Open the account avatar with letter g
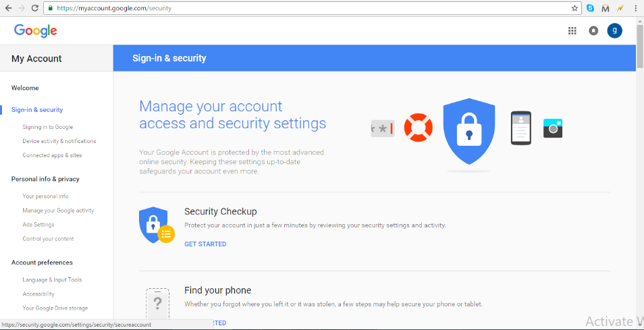This screenshot has width=644, height=330. tap(614, 30)
